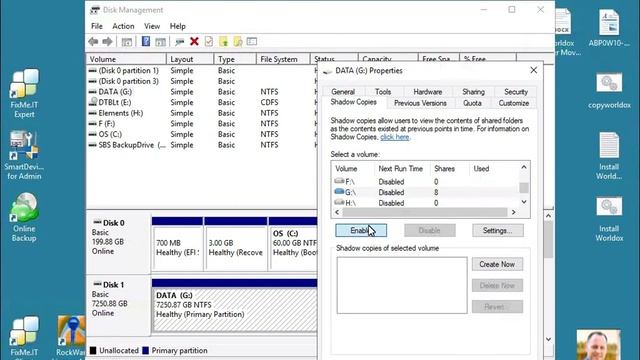Open the File menu
640x360 pixels.
(x=97, y=26)
